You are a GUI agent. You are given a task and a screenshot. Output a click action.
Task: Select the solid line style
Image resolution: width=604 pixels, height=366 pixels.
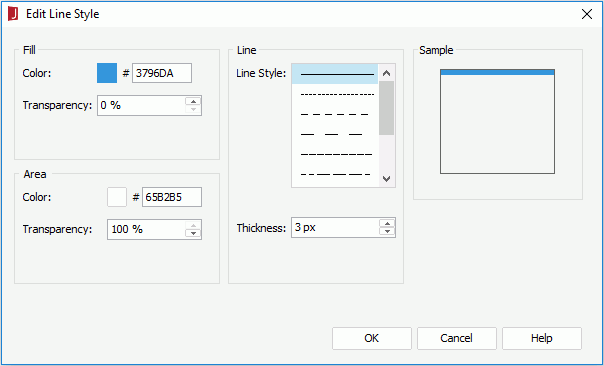335,74
